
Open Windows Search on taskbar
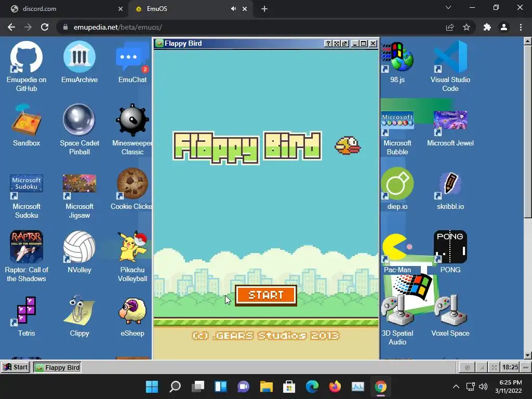tap(175, 387)
